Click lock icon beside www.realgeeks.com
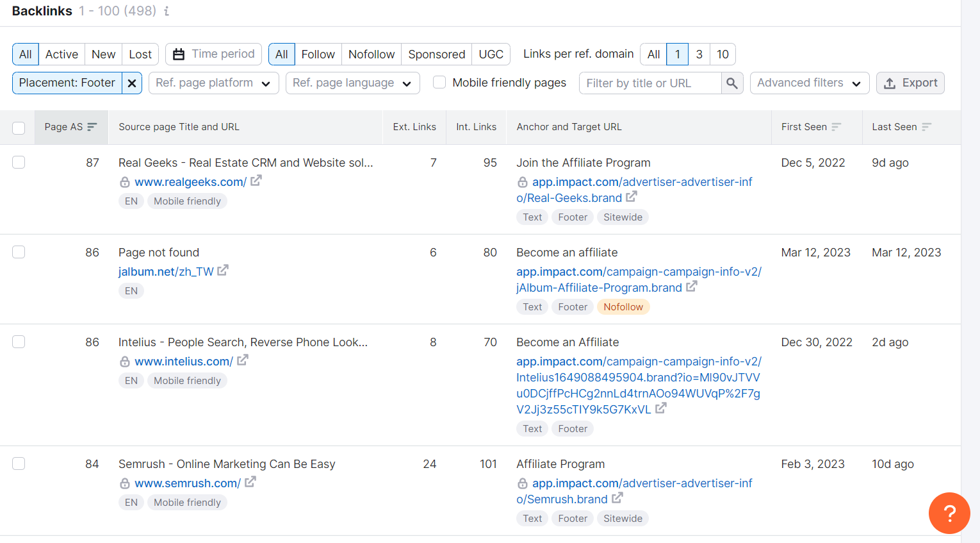980x543 pixels. tap(125, 183)
